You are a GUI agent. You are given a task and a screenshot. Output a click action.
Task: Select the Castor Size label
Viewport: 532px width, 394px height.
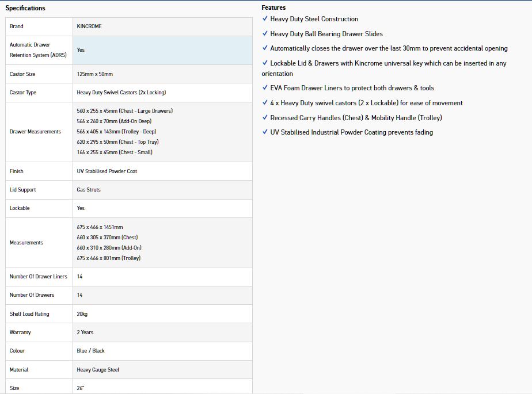click(x=22, y=74)
